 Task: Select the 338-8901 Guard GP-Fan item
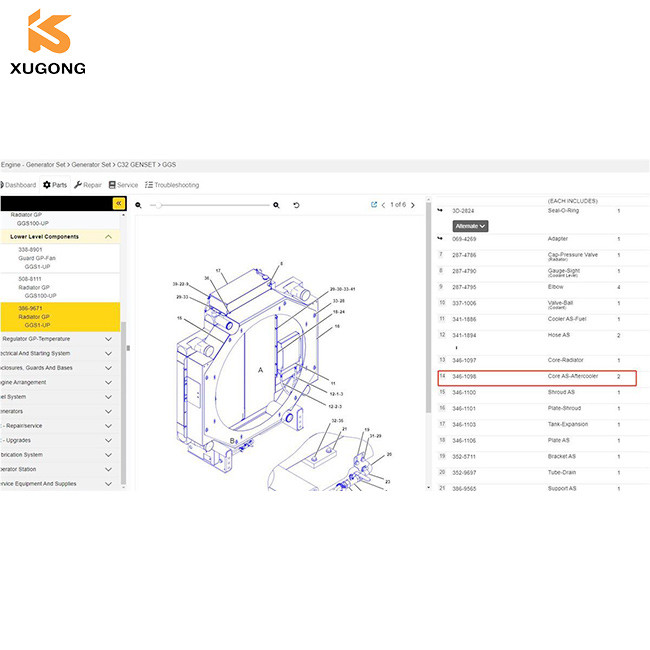tap(40, 258)
